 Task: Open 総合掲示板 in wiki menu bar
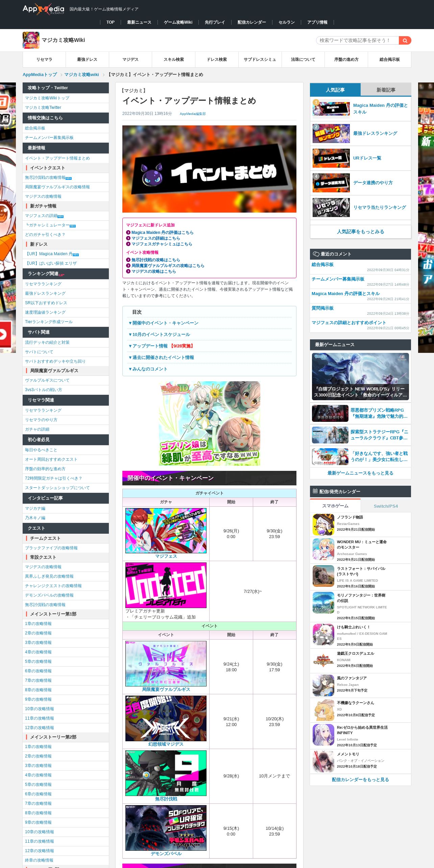389,59
